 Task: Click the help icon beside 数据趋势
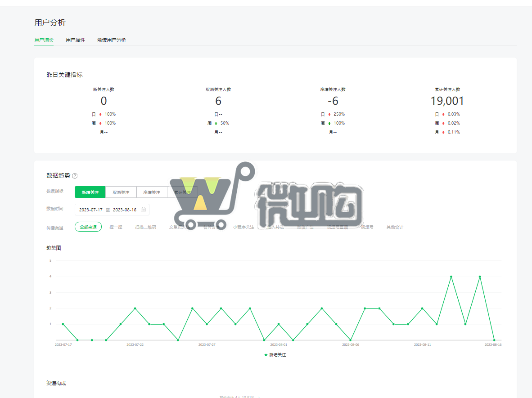75,176
